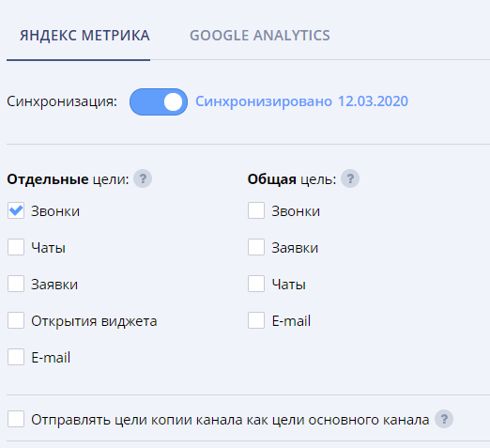Select Заявки under Общая цель
Screen dimensions: 490x448
coord(256,247)
